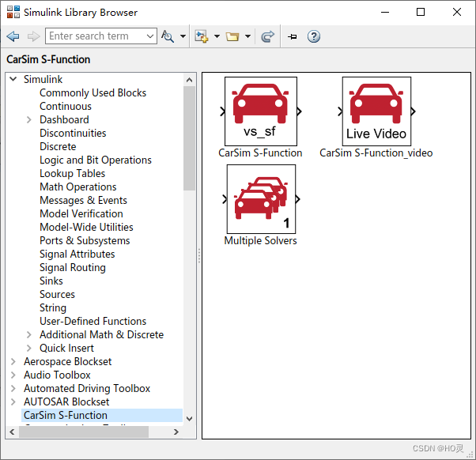
Task: Select the Lookup Tables library
Action: point(72,173)
